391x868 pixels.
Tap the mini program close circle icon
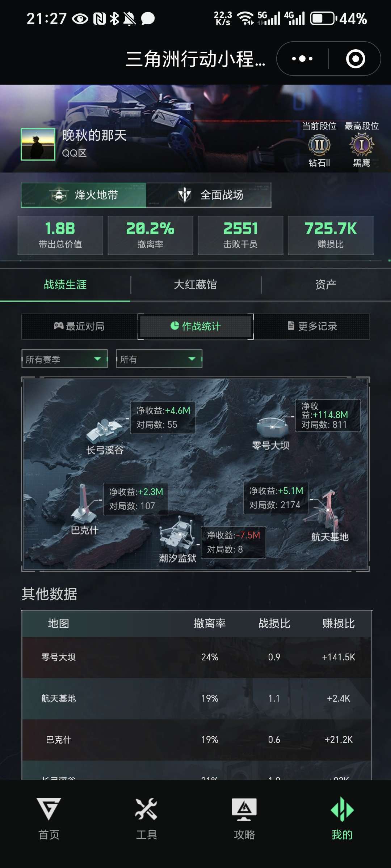pos(356,59)
